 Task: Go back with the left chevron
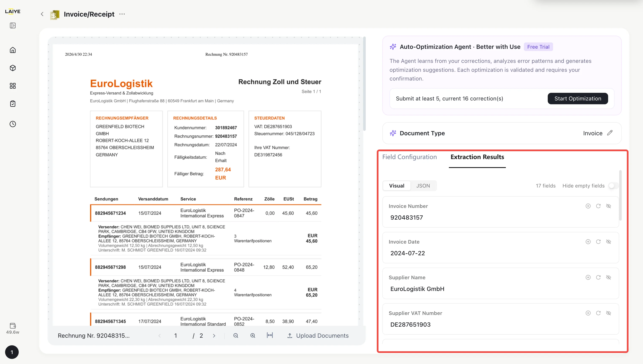pyautogui.click(x=42, y=14)
